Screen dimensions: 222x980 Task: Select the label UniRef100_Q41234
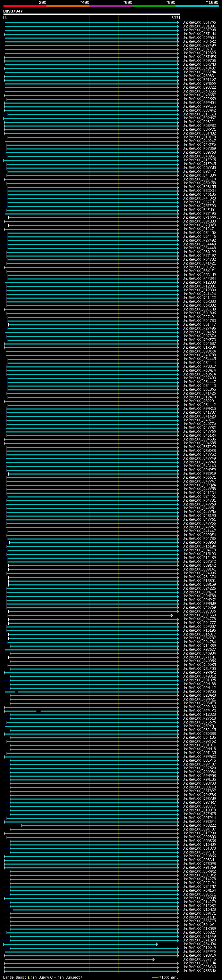(199, 493)
